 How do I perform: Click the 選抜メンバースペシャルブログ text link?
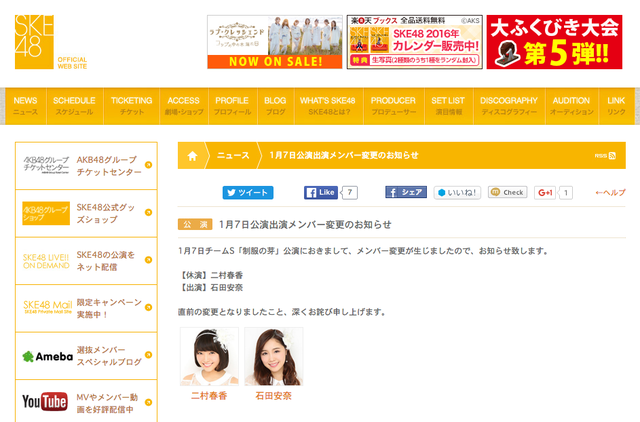tap(109, 356)
